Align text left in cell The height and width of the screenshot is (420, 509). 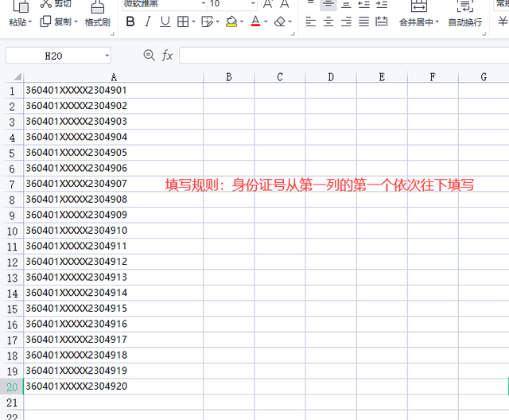point(310,21)
